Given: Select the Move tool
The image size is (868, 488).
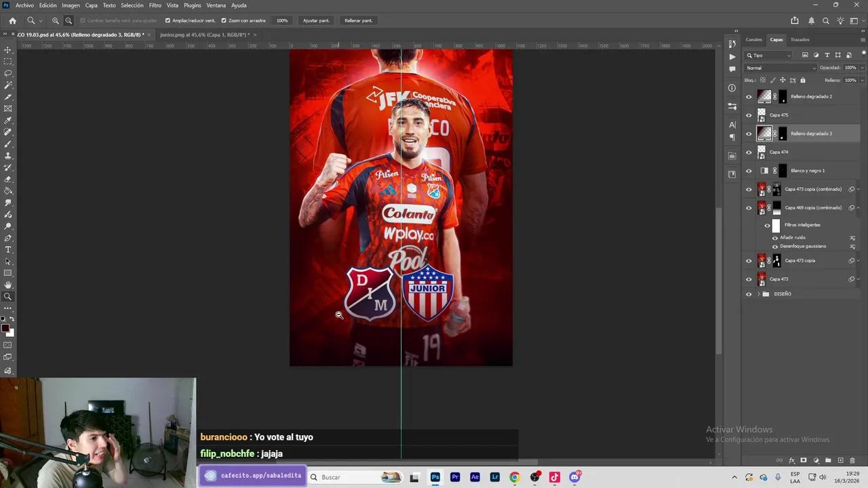Looking at the screenshot, I should 8,48.
